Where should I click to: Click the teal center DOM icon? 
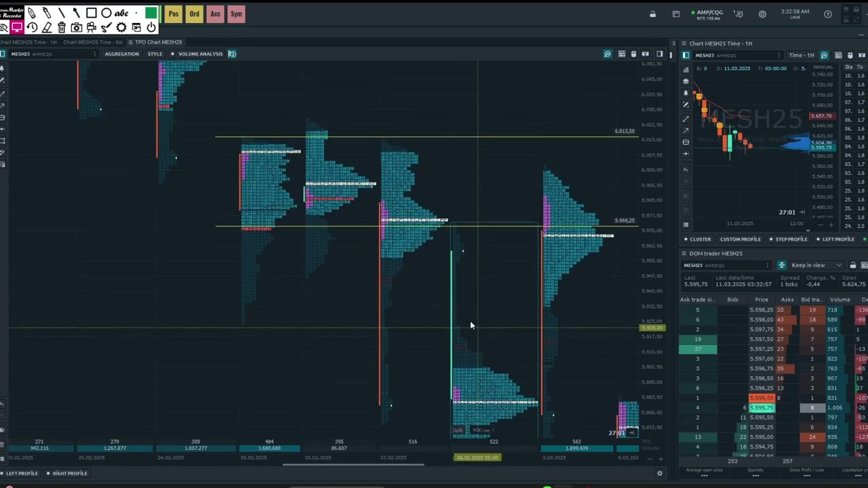tap(781, 265)
